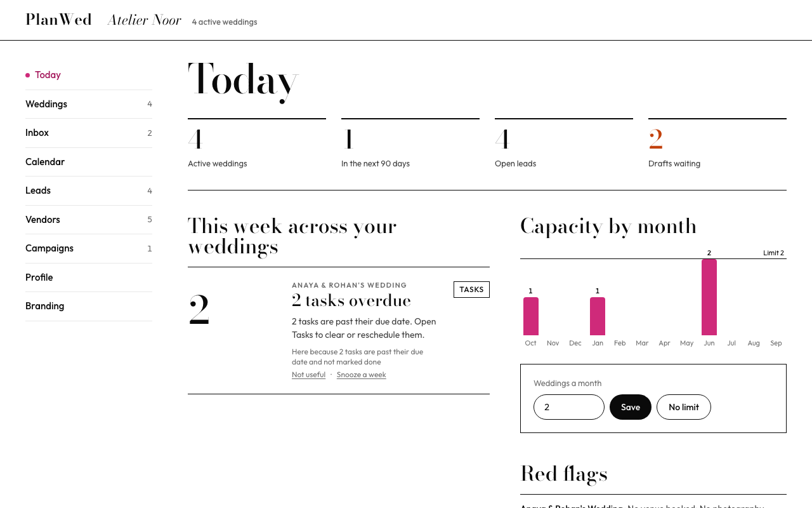Click the Not useful link

[x=308, y=375]
